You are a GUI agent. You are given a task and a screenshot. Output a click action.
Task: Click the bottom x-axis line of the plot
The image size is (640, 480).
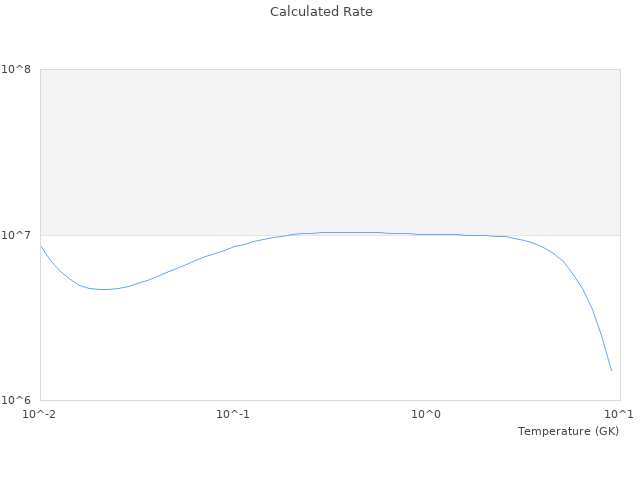click(x=330, y=401)
